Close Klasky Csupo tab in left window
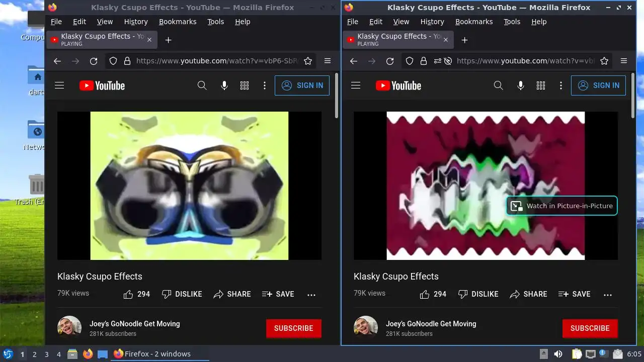 click(x=149, y=40)
